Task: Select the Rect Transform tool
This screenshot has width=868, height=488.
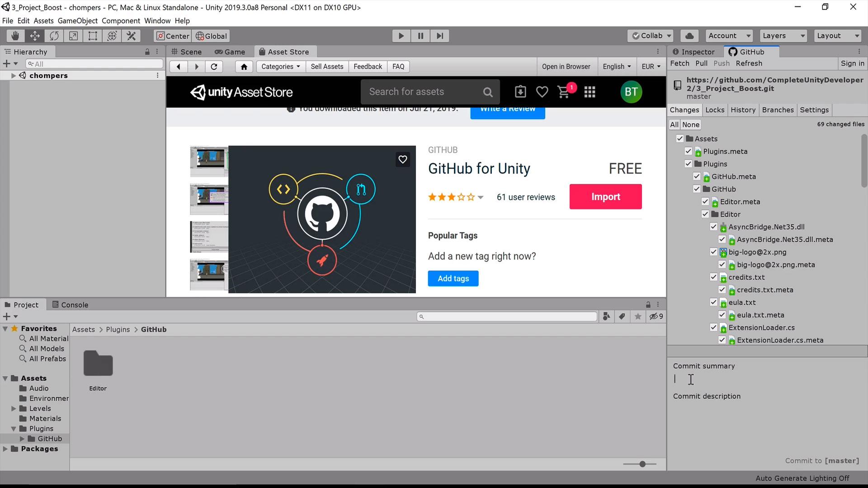Action: click(93, 36)
